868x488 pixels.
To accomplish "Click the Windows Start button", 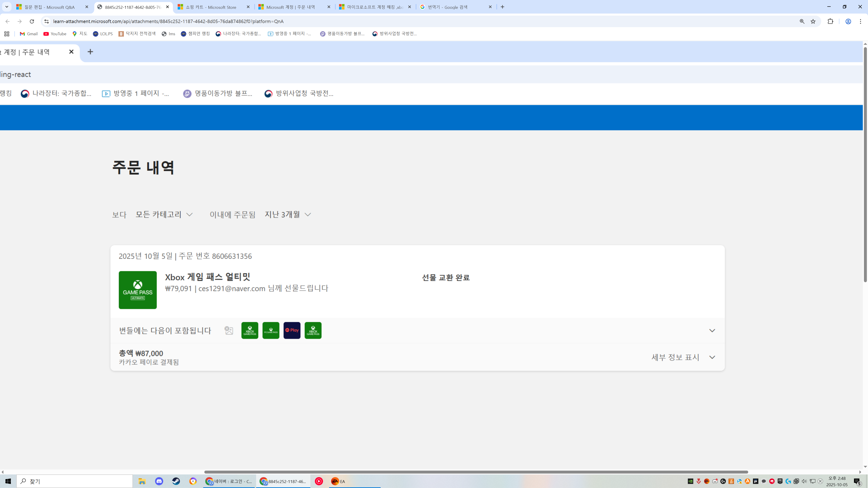I will pyautogui.click(x=8, y=481).
